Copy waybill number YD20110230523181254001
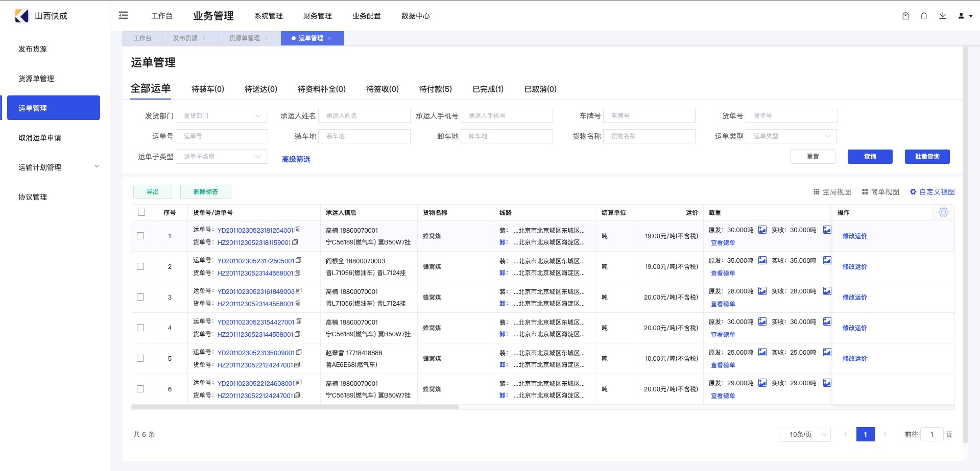 click(x=298, y=230)
